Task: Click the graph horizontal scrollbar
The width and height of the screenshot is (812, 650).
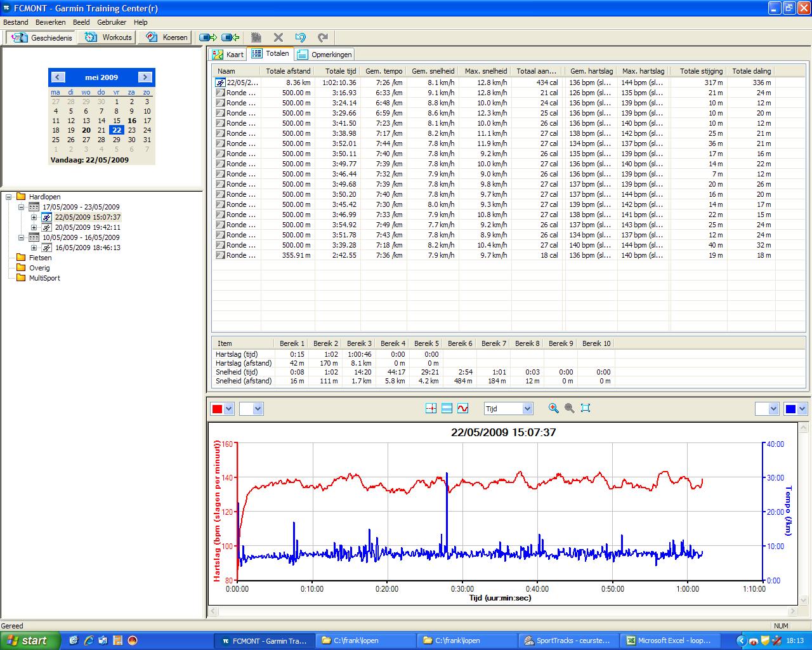Action: point(502,611)
